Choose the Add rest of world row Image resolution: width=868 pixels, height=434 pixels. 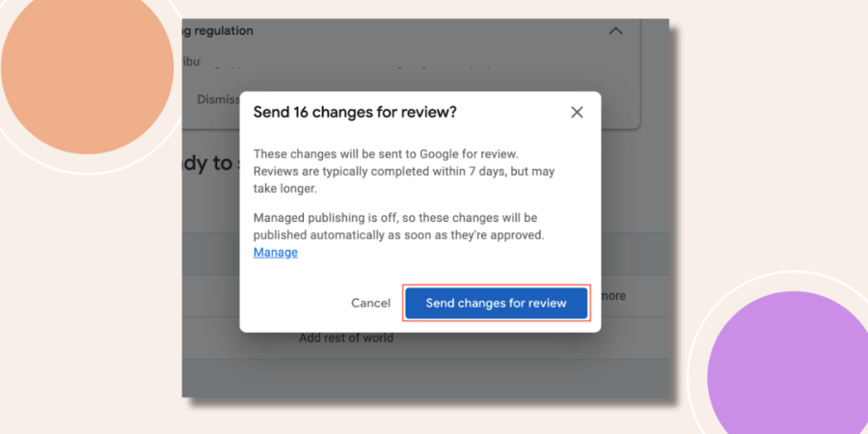(346, 338)
